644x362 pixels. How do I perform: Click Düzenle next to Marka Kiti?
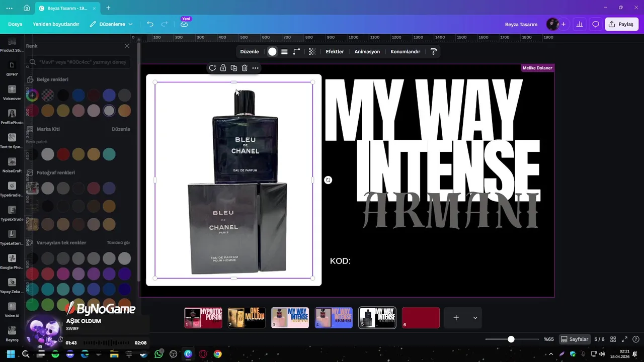pyautogui.click(x=121, y=129)
